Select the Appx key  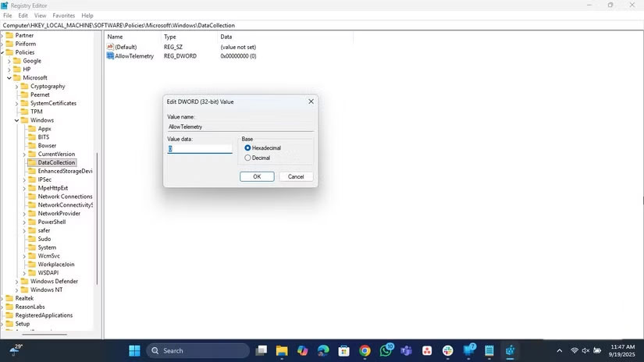pos(44,129)
